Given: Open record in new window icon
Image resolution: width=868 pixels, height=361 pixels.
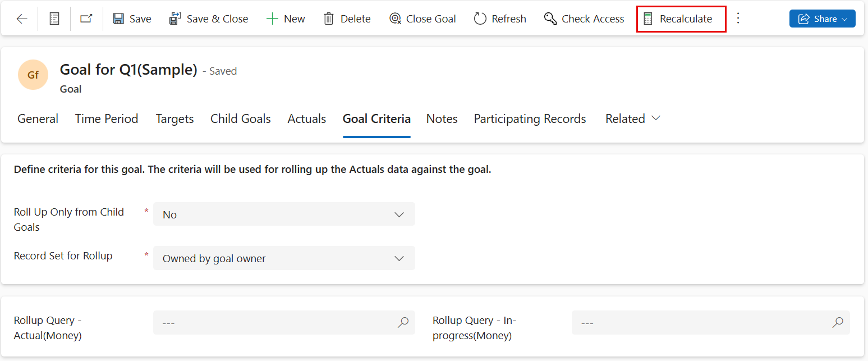Looking at the screenshot, I should pyautogui.click(x=86, y=19).
